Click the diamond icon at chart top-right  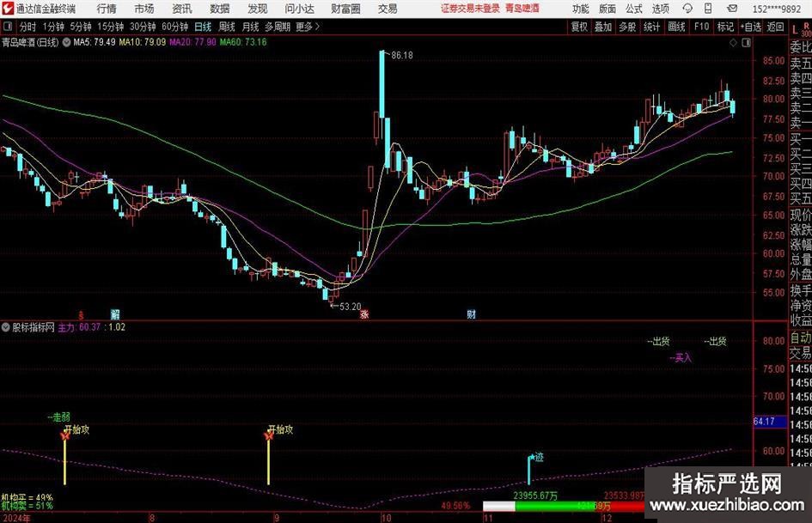click(x=733, y=43)
